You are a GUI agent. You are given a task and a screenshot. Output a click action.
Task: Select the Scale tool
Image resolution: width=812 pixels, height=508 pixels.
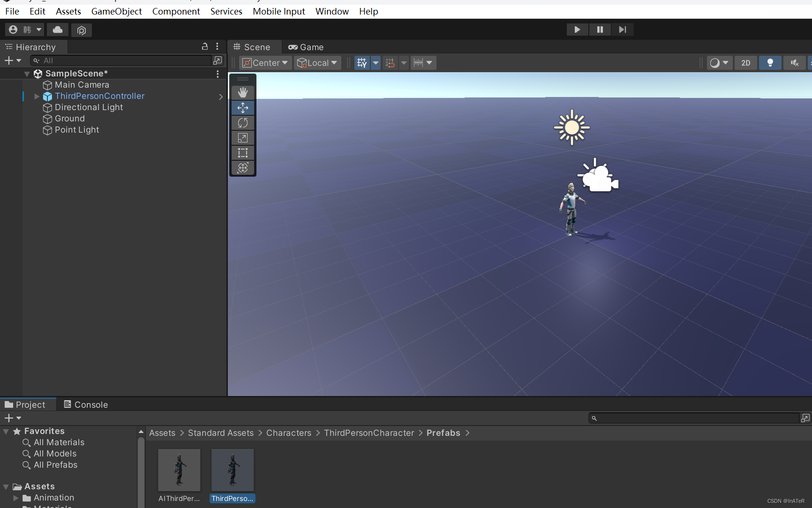(x=243, y=138)
